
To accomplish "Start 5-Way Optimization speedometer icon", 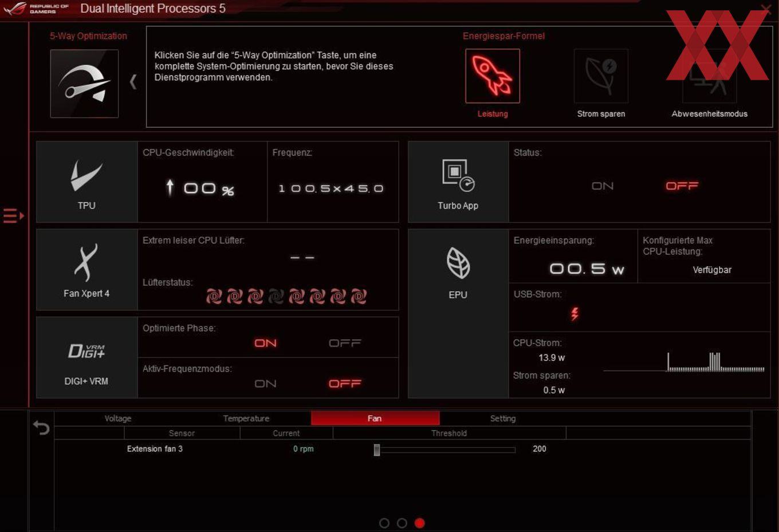I will [84, 84].
